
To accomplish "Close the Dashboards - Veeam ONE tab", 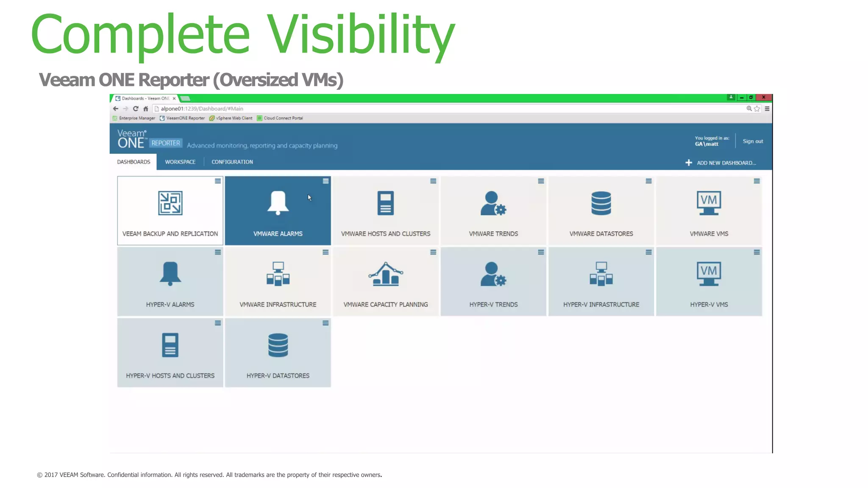I will 174,98.
